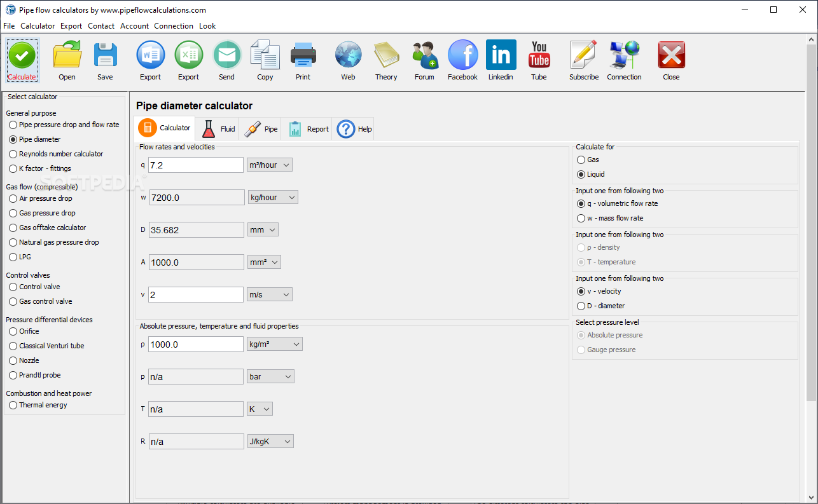Open Connection computers icon
The width and height of the screenshot is (818, 504).
pyautogui.click(x=624, y=56)
